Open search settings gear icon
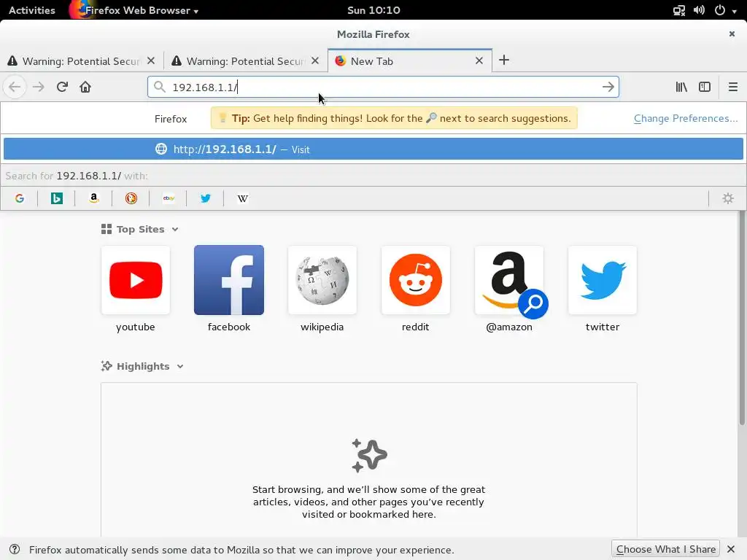 (x=727, y=198)
